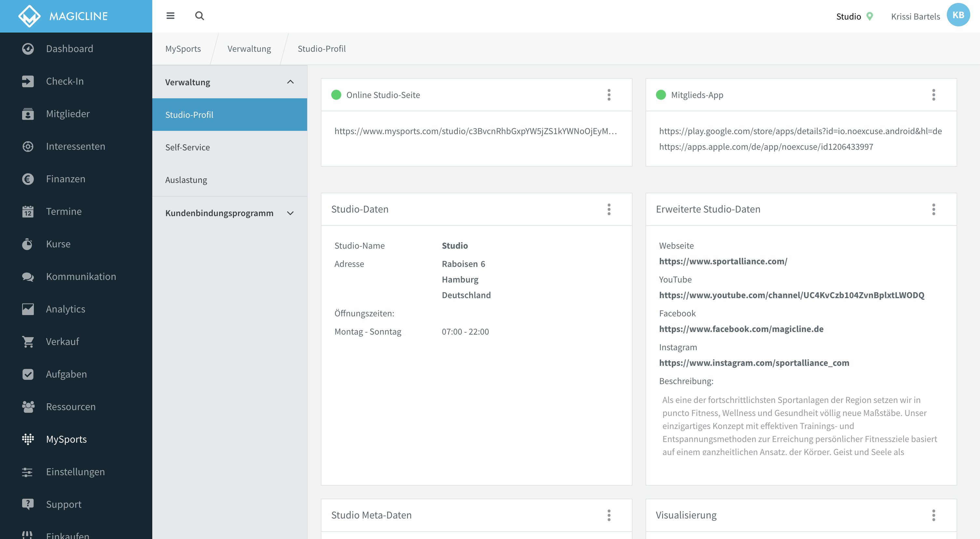Click the Einstellungen sliders icon
The width and height of the screenshot is (980, 539).
click(x=27, y=472)
